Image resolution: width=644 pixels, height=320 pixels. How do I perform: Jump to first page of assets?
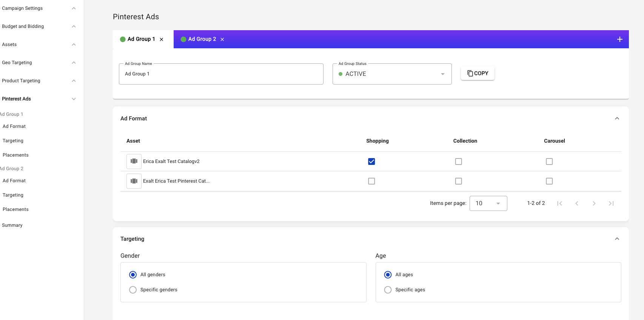coord(559,203)
